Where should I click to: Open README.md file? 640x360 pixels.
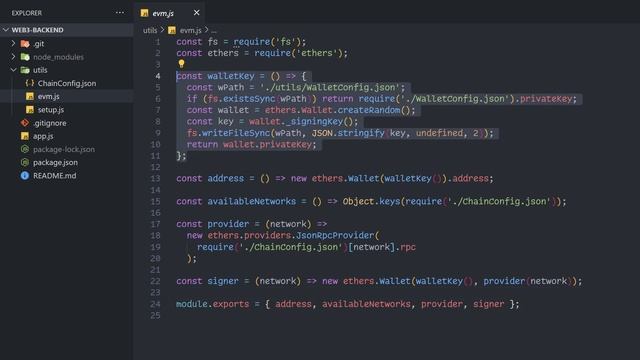(x=55, y=176)
